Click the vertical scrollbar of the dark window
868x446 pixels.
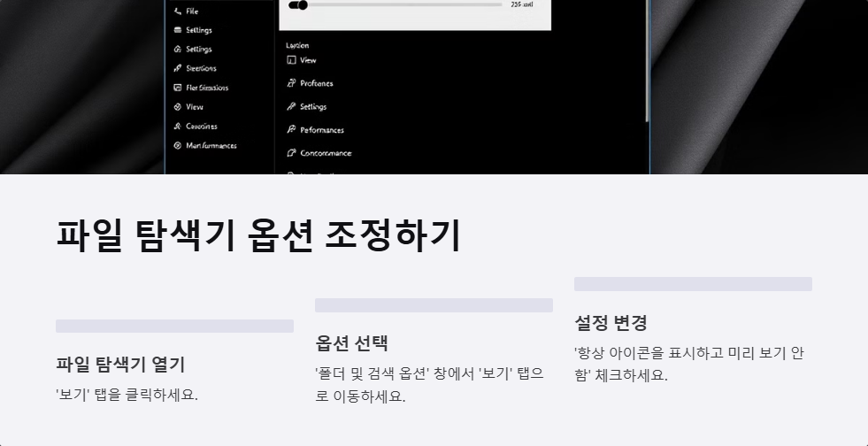[x=647, y=61]
